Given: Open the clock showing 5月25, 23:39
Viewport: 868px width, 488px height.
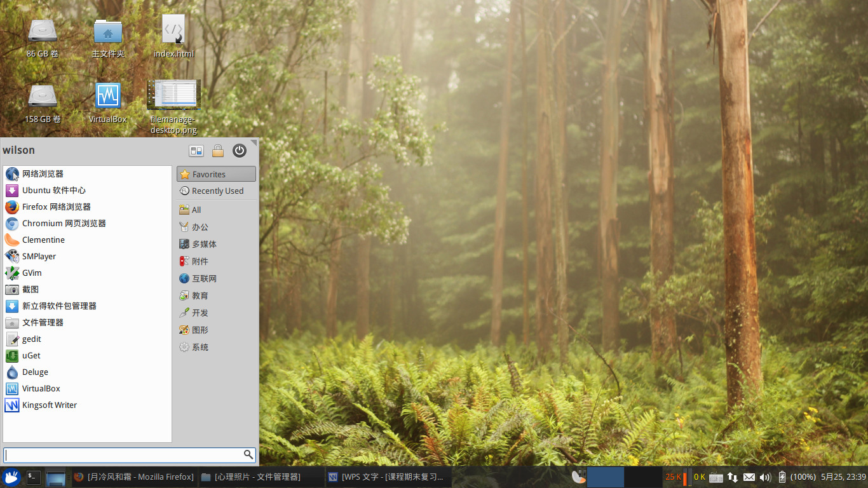Looking at the screenshot, I should tap(843, 477).
